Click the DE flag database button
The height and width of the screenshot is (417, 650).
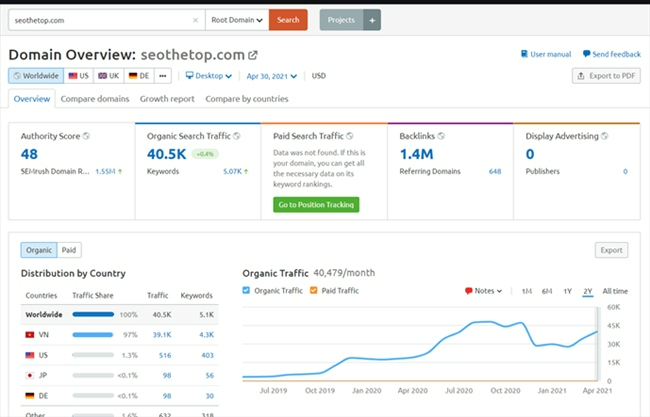[139, 76]
